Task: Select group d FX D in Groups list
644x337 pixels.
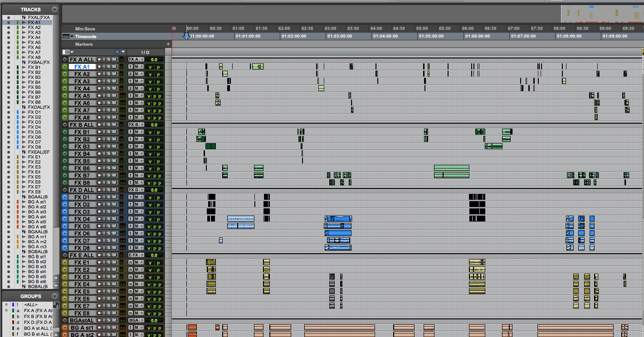Action: [x=38, y=322]
